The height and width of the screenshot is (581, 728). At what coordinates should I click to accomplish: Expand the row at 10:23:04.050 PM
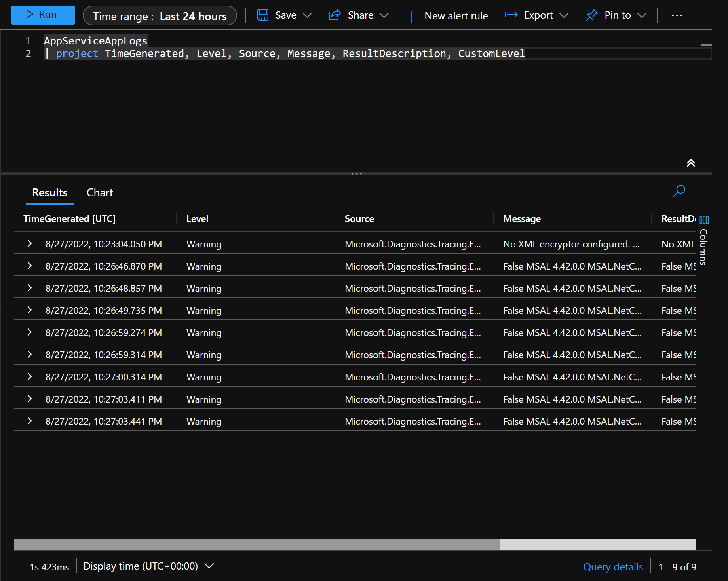point(29,243)
